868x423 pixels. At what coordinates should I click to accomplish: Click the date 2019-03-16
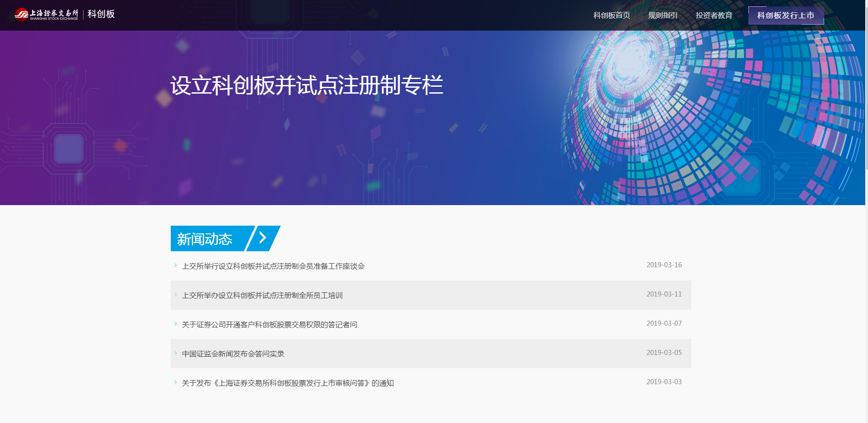click(x=664, y=265)
